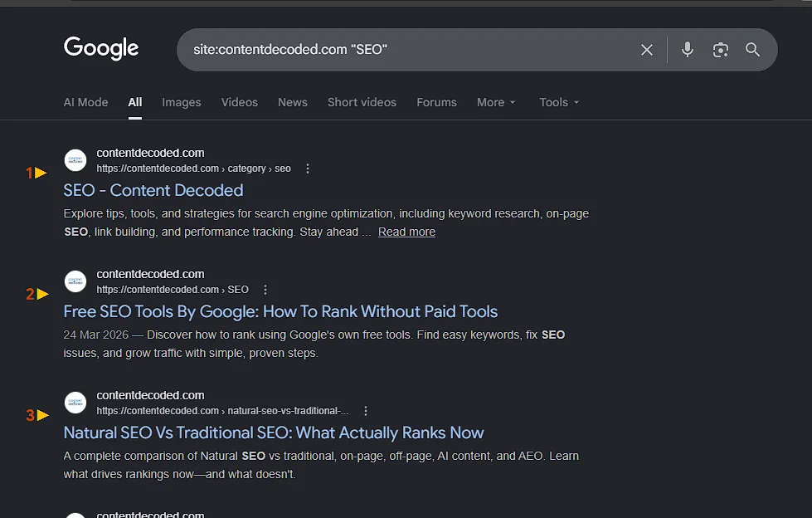Click contentdecoded.com site name above Natural SEO
812x518 pixels.
click(x=150, y=395)
